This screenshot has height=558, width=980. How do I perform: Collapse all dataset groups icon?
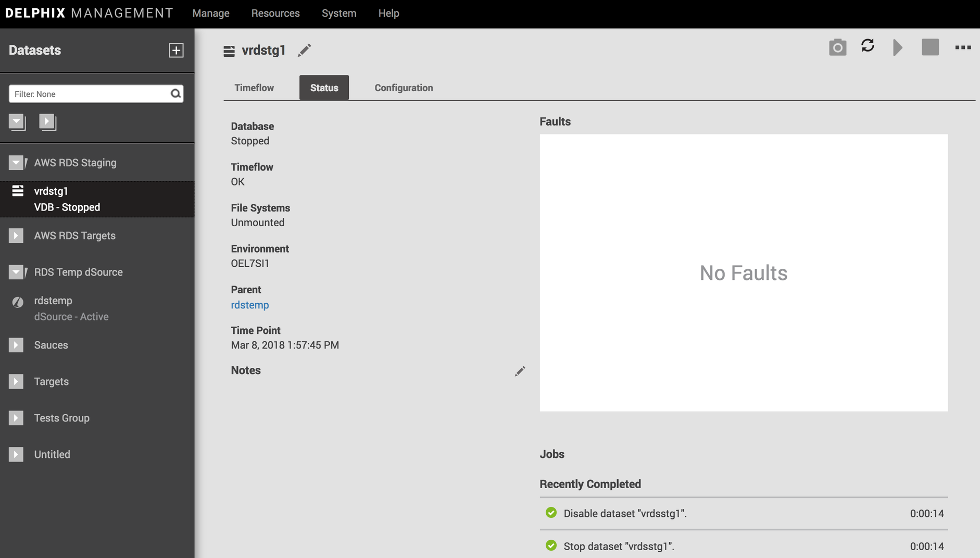(x=17, y=122)
